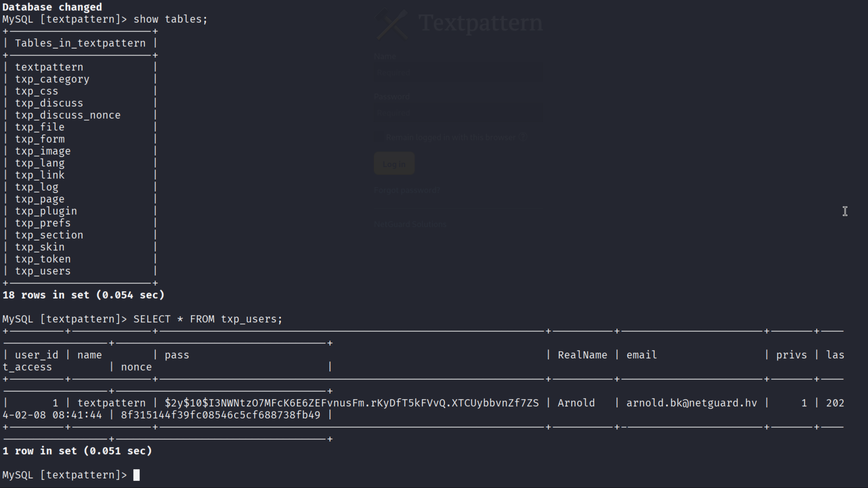Click the final MySQL prompt cursor block
This screenshot has height=488, width=868.
[137, 475]
